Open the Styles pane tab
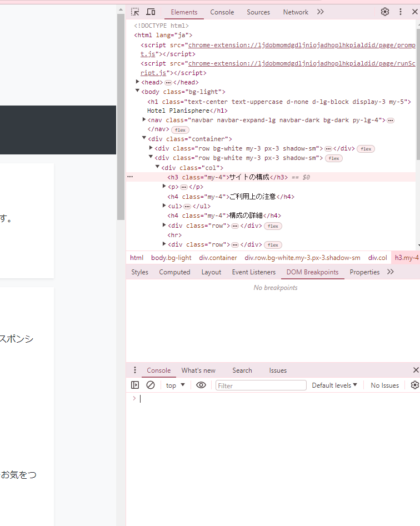The width and height of the screenshot is (420, 526). (x=139, y=272)
